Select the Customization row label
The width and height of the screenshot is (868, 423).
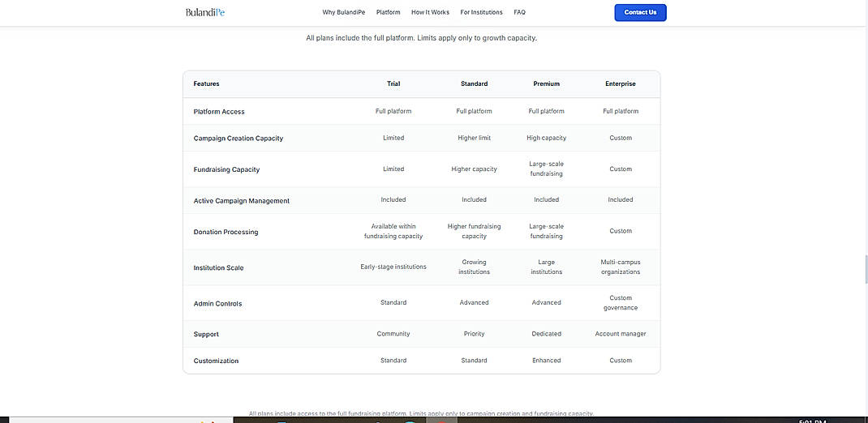pyautogui.click(x=216, y=361)
